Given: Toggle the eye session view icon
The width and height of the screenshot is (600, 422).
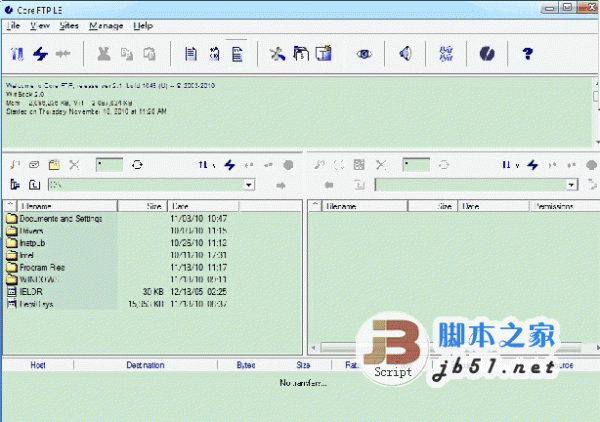Looking at the screenshot, I should point(364,54).
